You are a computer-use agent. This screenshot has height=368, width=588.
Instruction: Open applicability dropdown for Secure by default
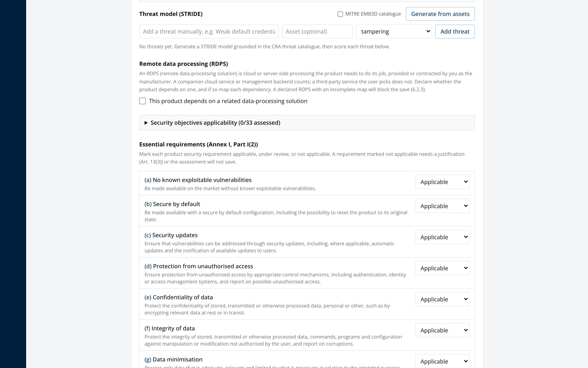(x=442, y=206)
